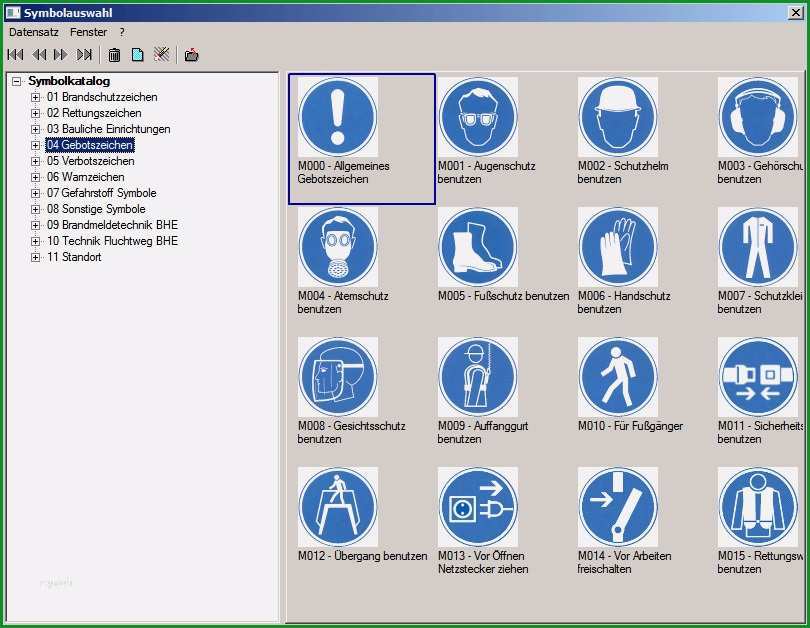
Task: Select the M010 Für Fußgänger symbol
Action: (618, 377)
